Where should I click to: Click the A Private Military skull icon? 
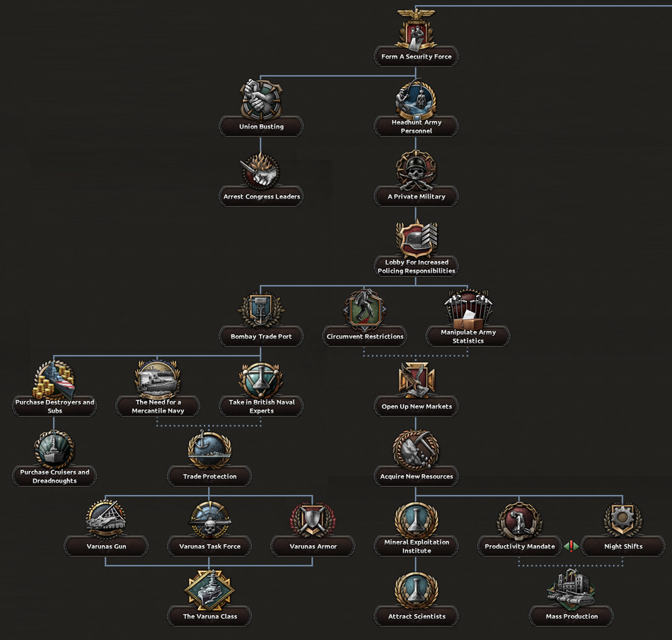pyautogui.click(x=416, y=170)
